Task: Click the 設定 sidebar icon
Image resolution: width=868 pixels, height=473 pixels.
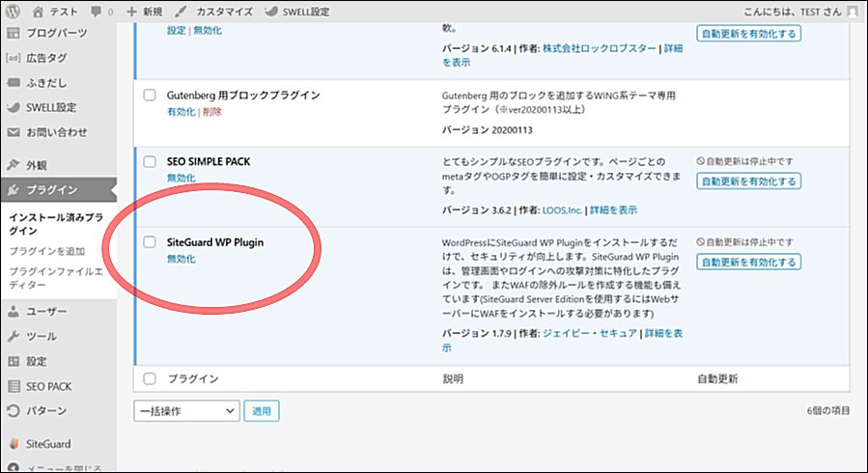Action: [x=14, y=361]
